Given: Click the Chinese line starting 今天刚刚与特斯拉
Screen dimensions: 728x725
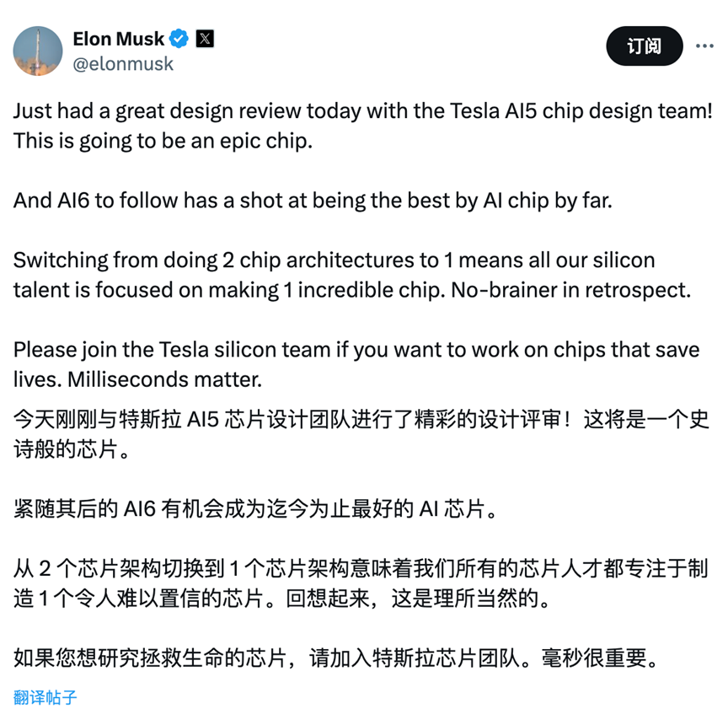Looking at the screenshot, I should (361, 419).
